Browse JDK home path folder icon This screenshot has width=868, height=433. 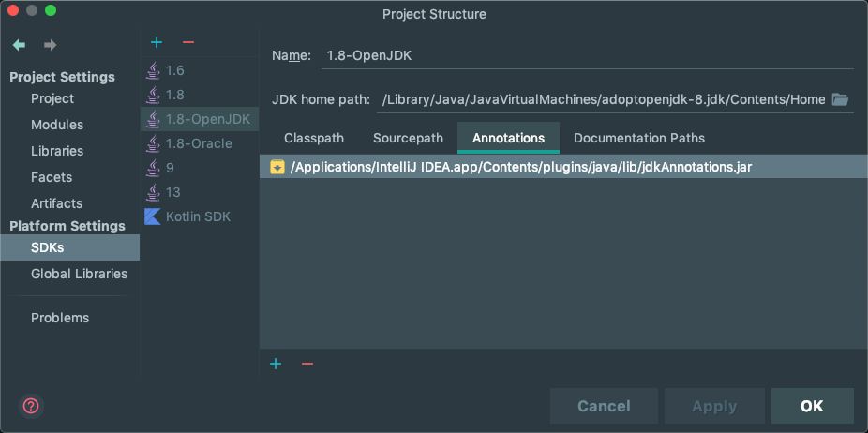tap(840, 99)
